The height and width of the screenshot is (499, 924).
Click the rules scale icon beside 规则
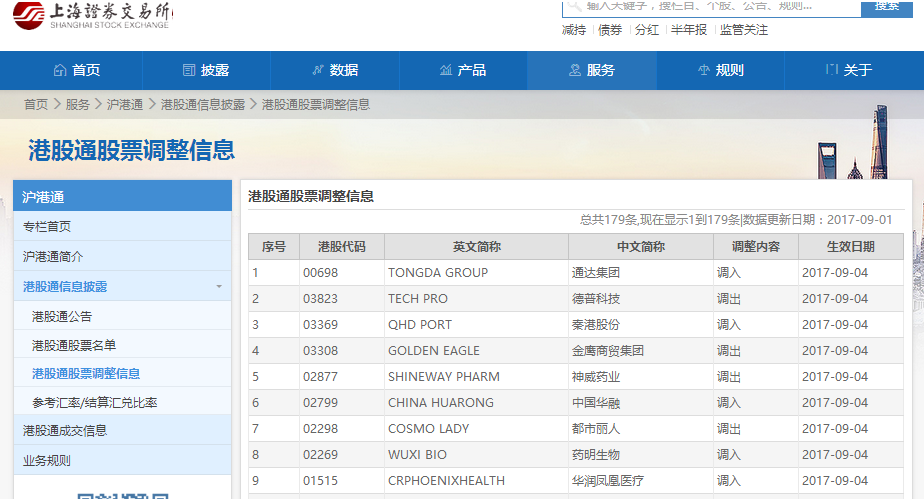click(x=704, y=70)
